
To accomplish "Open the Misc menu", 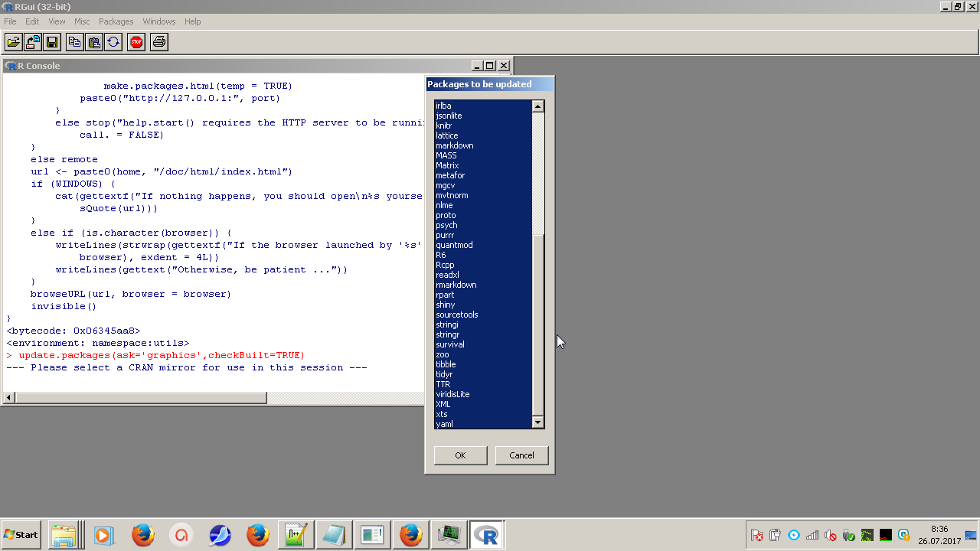I will pos(82,21).
